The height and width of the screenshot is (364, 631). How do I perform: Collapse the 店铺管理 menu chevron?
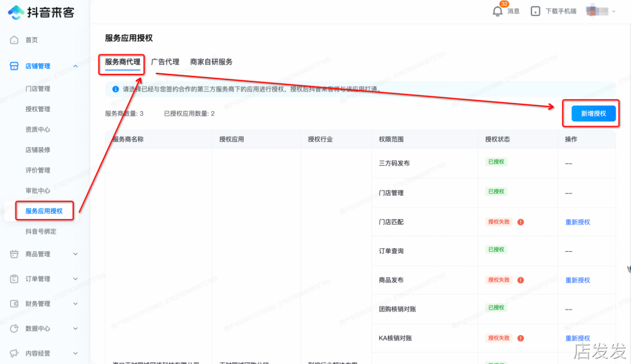[x=75, y=66]
